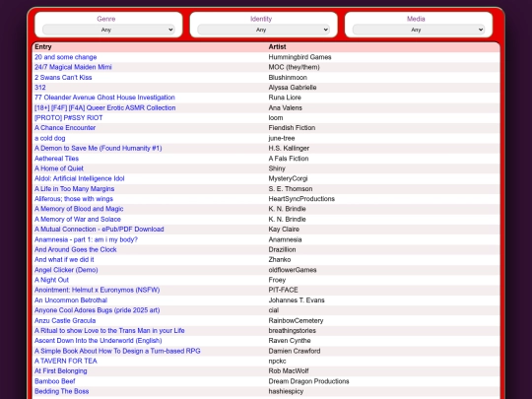532x399 pixels.
Task: Select artist 'Runa Liore'
Action: tap(285, 98)
